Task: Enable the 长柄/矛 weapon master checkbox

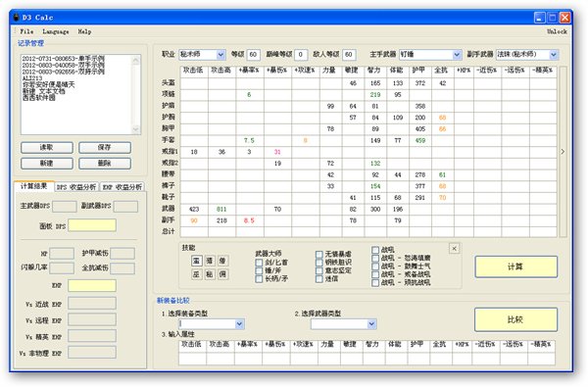Action: (259, 279)
